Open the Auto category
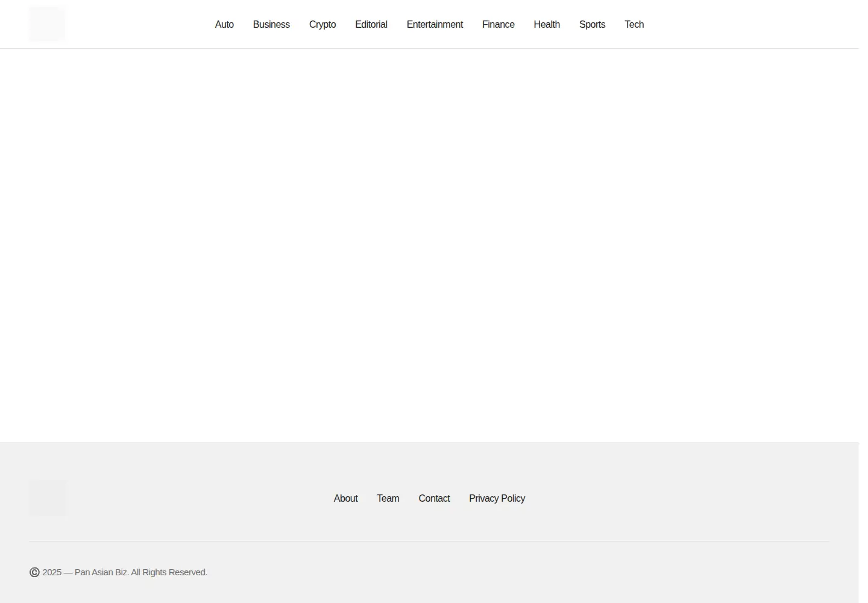 (224, 24)
